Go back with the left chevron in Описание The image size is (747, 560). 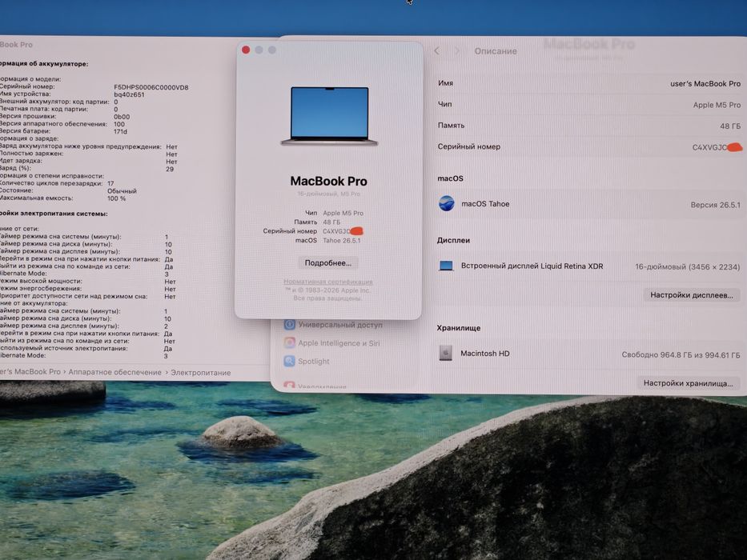(x=437, y=51)
